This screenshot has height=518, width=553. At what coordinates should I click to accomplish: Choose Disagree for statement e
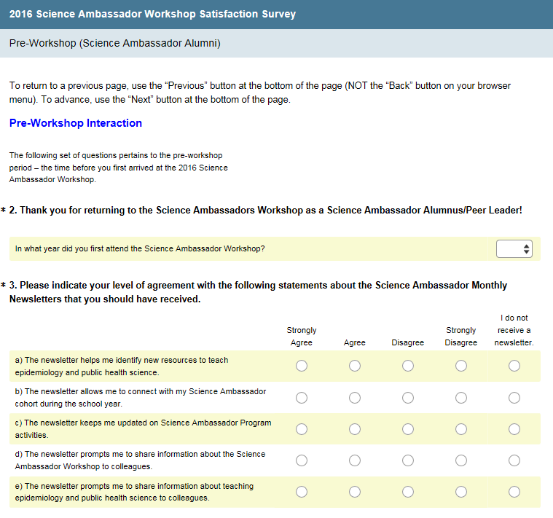coord(408,492)
